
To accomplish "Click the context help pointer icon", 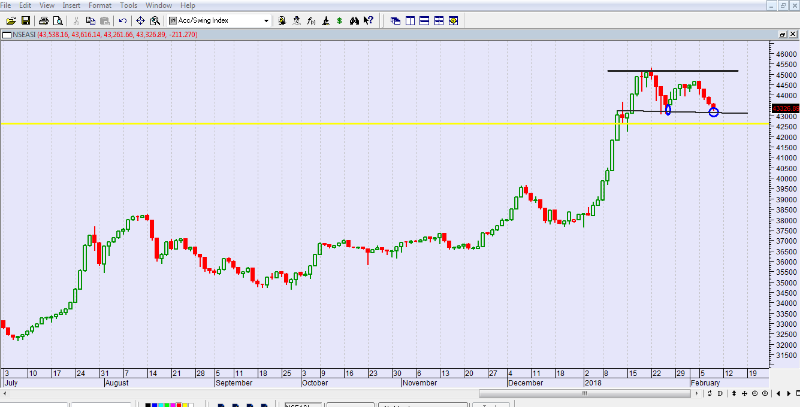I will [368, 21].
